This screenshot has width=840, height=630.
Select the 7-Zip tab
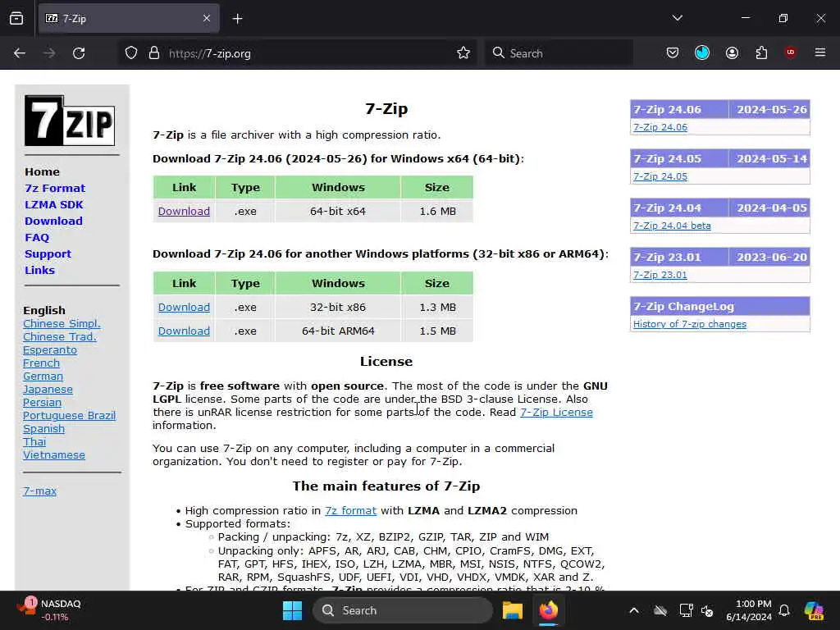point(129,19)
